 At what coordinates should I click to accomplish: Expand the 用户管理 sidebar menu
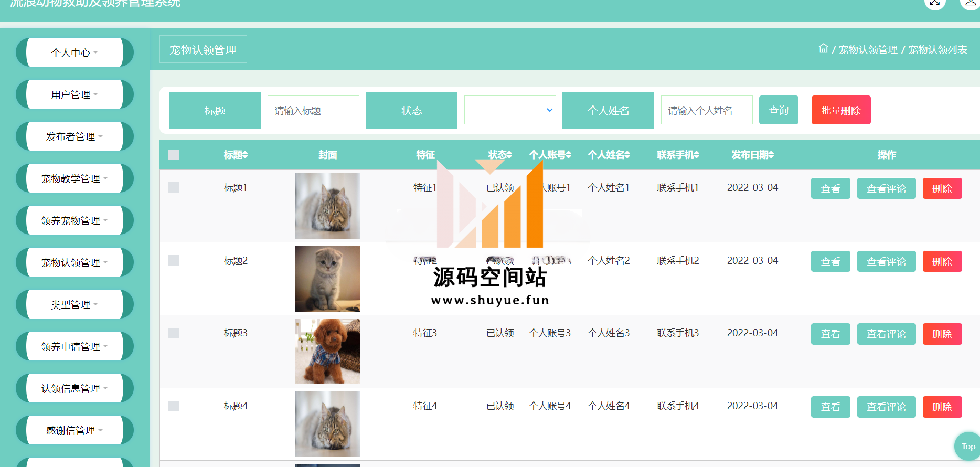point(74,94)
